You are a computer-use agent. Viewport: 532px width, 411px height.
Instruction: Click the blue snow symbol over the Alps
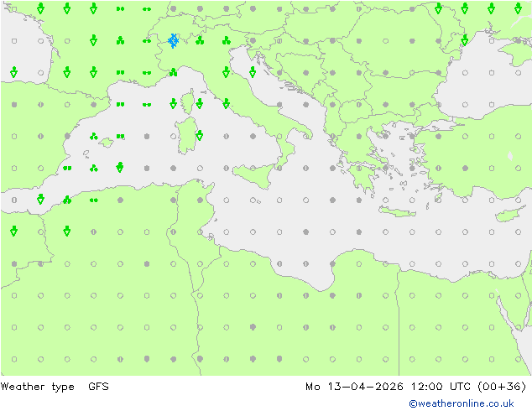click(x=174, y=41)
